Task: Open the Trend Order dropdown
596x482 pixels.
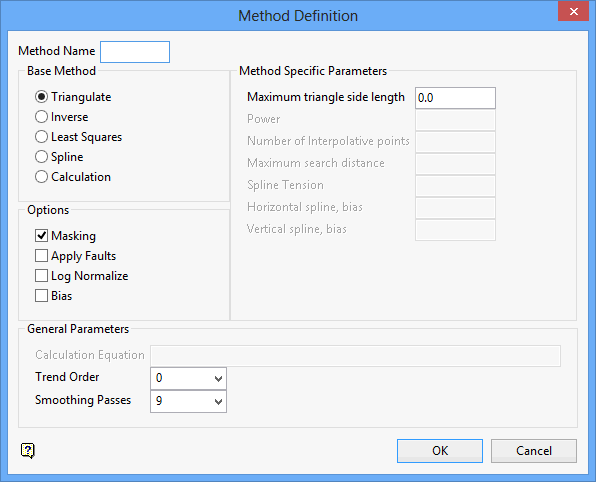Action: click(x=189, y=378)
